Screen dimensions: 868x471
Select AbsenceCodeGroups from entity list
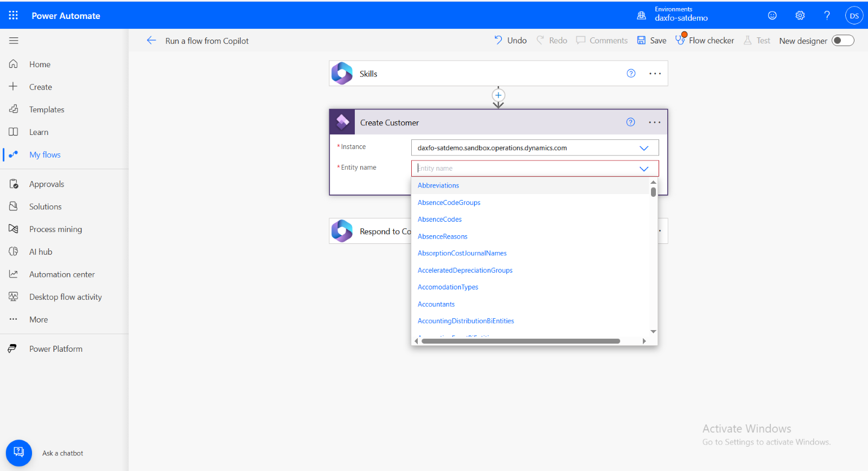449,203
